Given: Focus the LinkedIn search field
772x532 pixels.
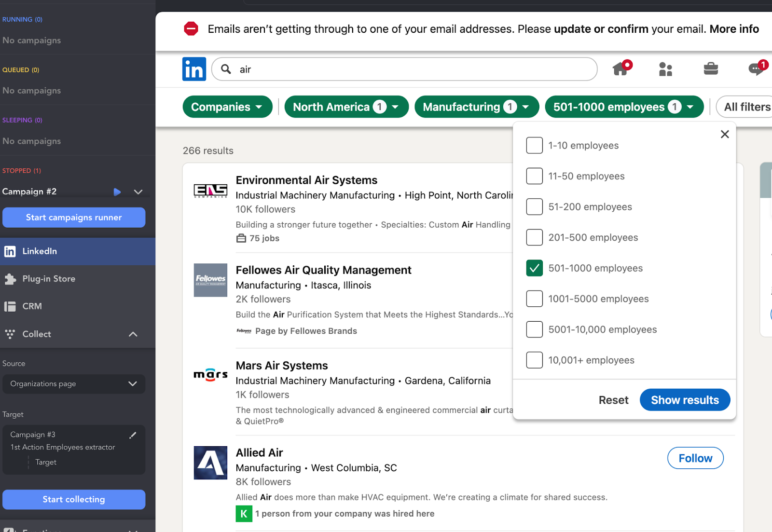Looking at the screenshot, I should pyautogui.click(x=404, y=69).
